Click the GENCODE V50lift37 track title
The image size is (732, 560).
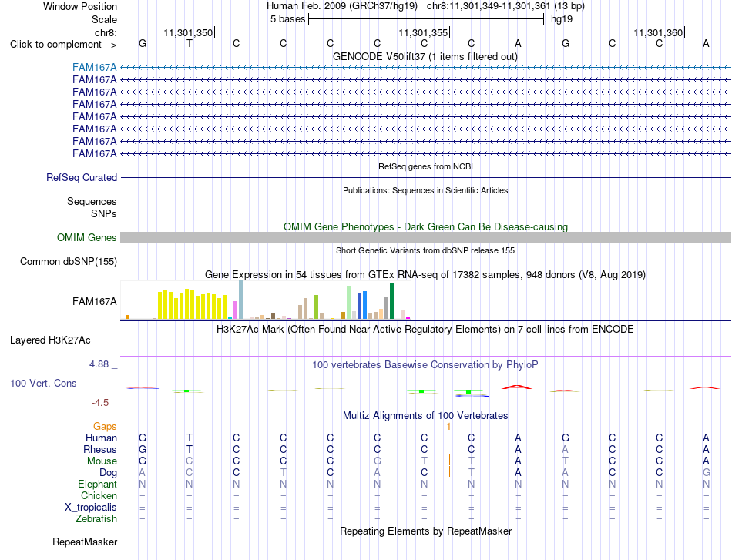(x=425, y=56)
